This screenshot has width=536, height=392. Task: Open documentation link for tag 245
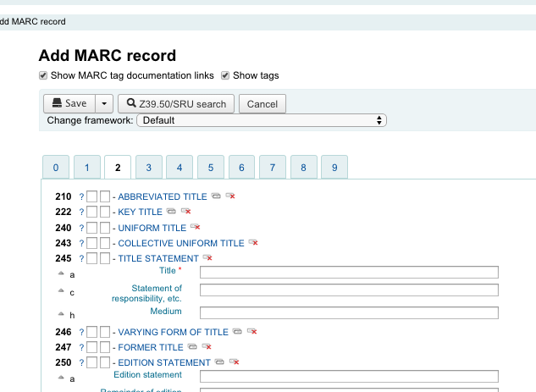click(x=82, y=258)
